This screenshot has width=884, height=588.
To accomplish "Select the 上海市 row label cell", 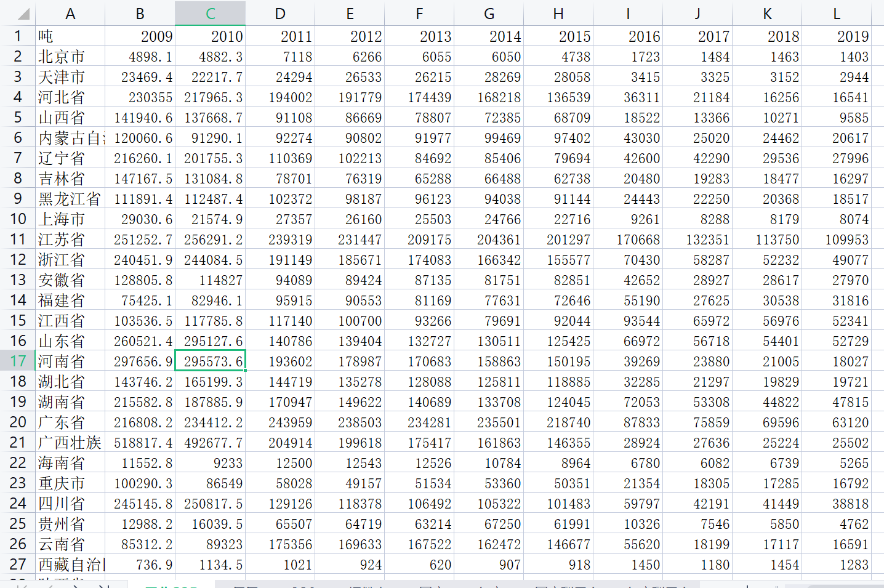I will coord(70,219).
